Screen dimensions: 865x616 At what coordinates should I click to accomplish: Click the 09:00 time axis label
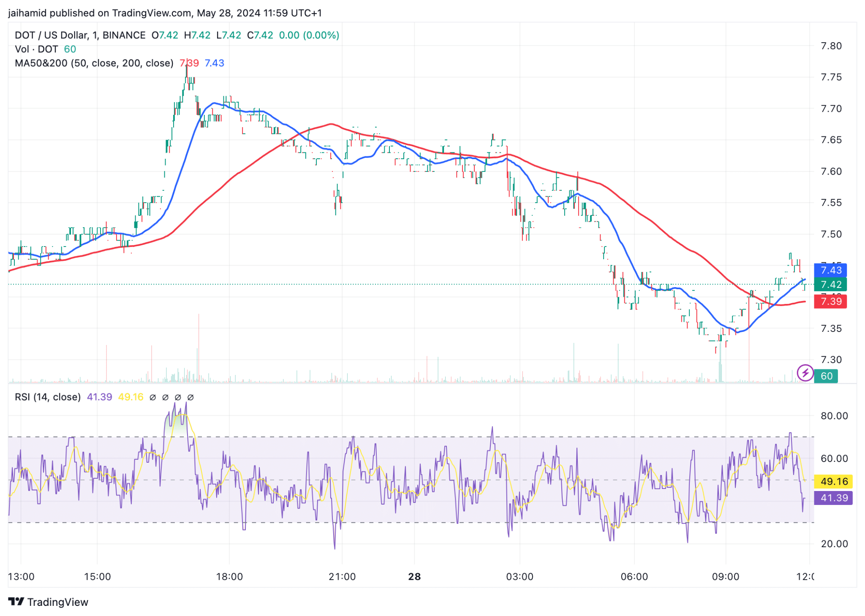point(726,576)
